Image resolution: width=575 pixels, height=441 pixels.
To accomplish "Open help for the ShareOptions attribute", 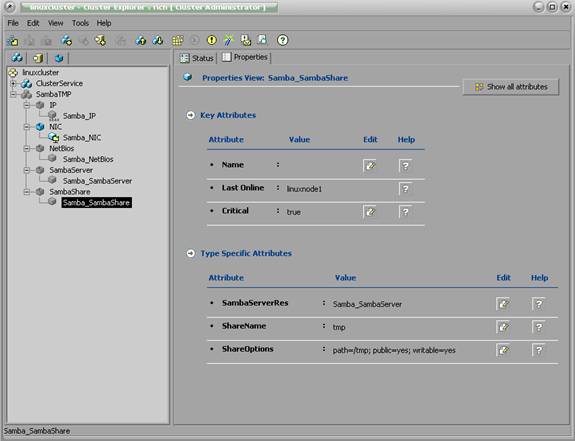I will point(538,350).
